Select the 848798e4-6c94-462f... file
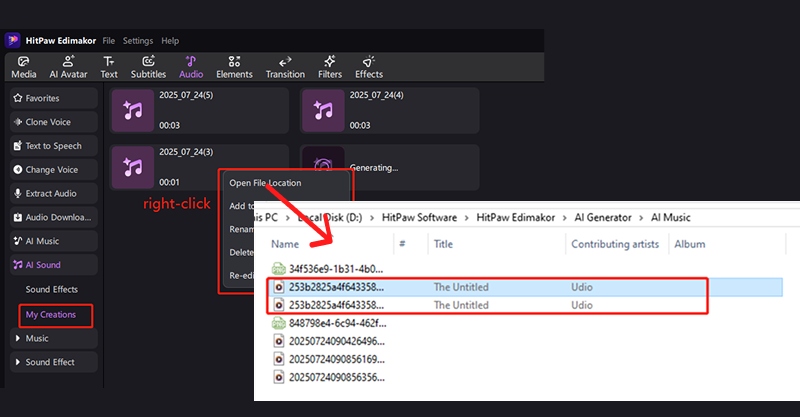The width and height of the screenshot is (800, 417). pos(337,323)
